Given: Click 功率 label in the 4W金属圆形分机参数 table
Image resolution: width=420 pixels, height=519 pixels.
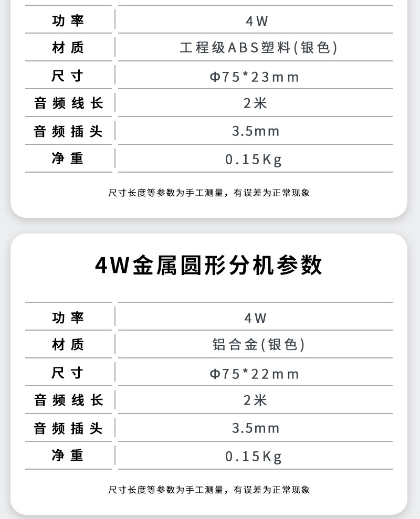Looking at the screenshot, I should coord(68,317).
